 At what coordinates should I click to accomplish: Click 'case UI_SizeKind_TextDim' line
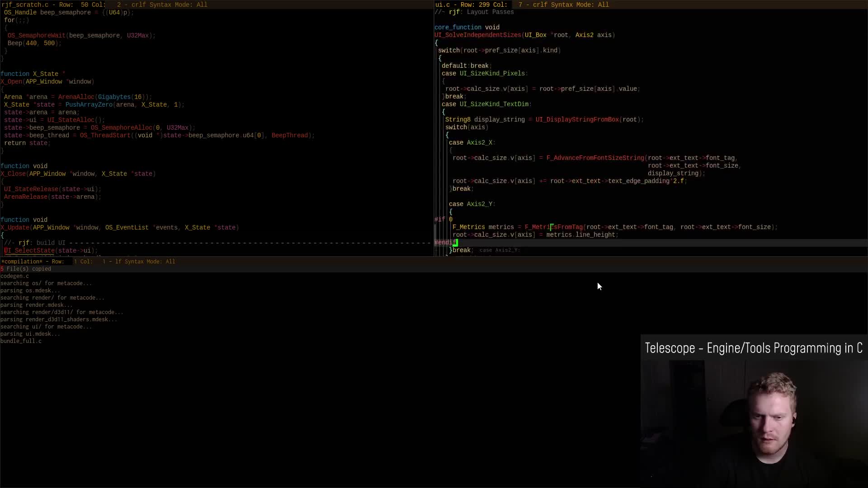click(486, 104)
